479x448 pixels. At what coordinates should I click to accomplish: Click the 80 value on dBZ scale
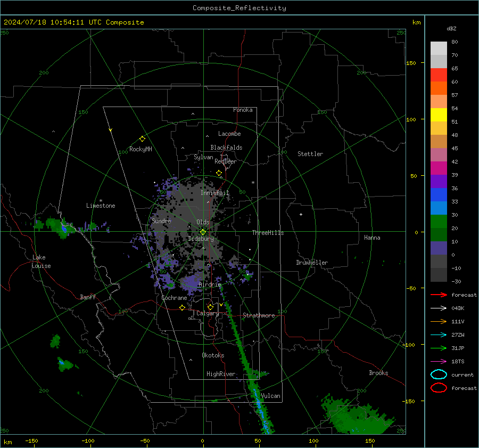click(x=455, y=42)
